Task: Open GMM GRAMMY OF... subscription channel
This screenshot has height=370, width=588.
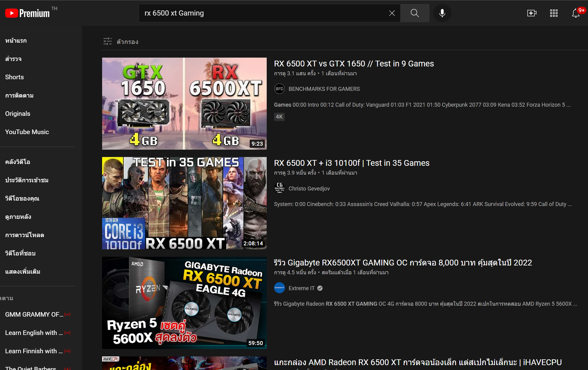Action: coord(34,315)
